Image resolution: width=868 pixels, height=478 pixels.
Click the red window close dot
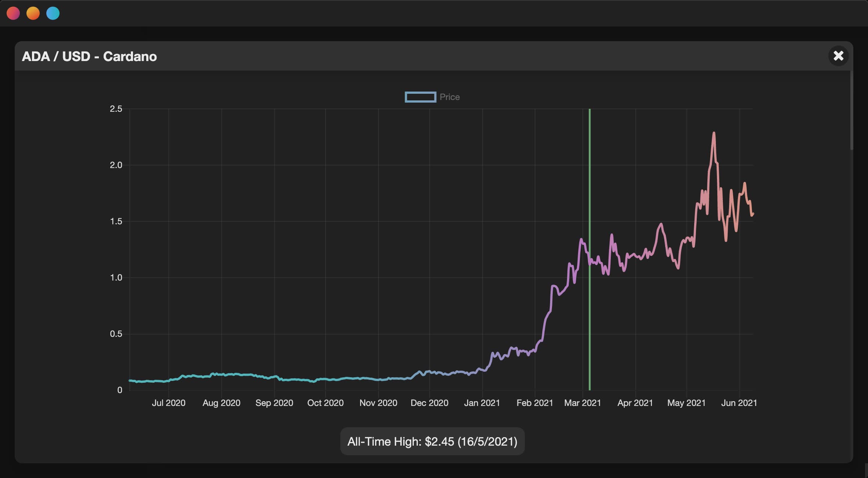click(13, 14)
